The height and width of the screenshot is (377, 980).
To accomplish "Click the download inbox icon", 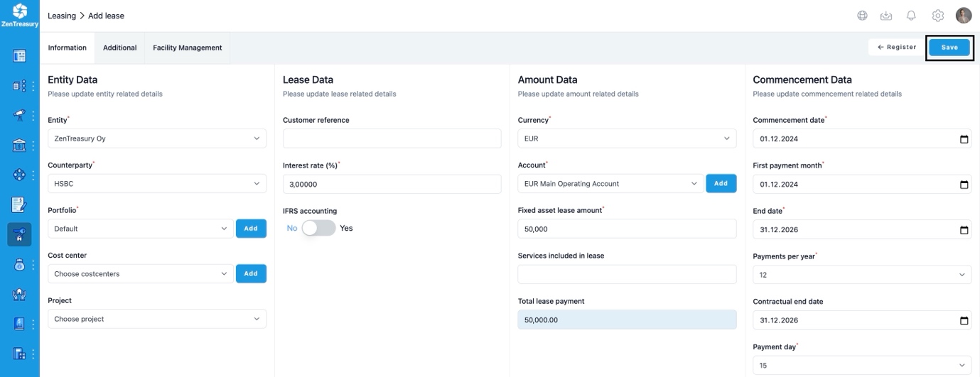I will coord(885,16).
